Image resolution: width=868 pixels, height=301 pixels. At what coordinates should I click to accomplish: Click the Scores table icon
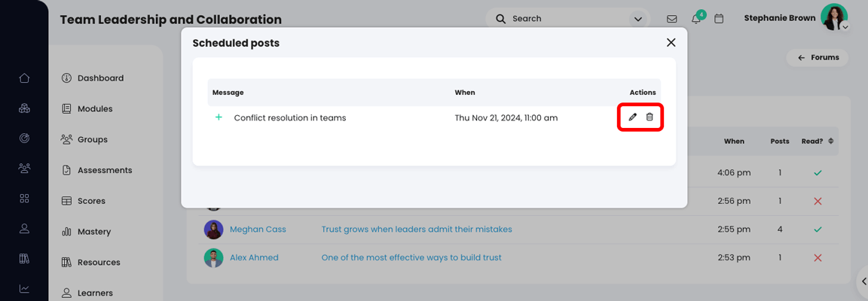pos(66,201)
